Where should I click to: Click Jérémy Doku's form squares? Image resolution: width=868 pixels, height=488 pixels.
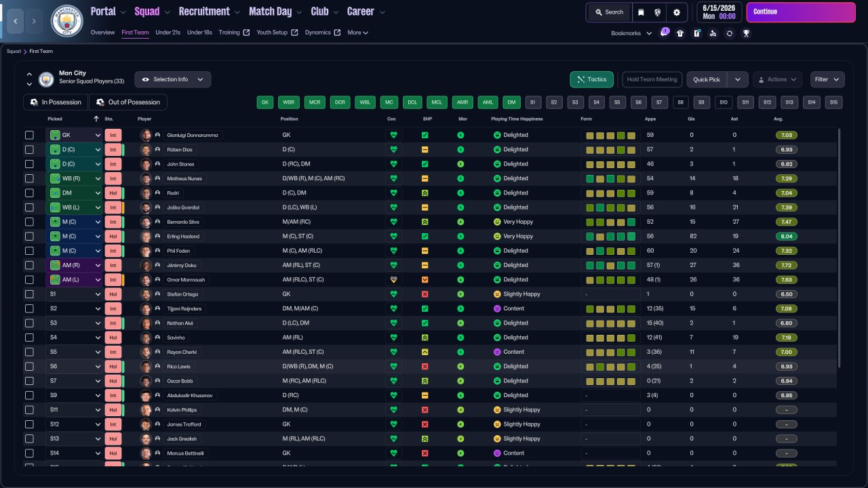pyautogui.click(x=610, y=265)
